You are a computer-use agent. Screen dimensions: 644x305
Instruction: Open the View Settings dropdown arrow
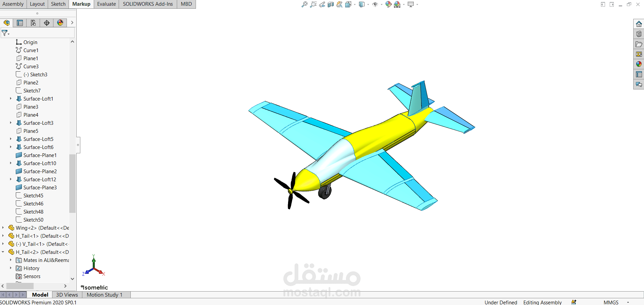pos(417,4)
